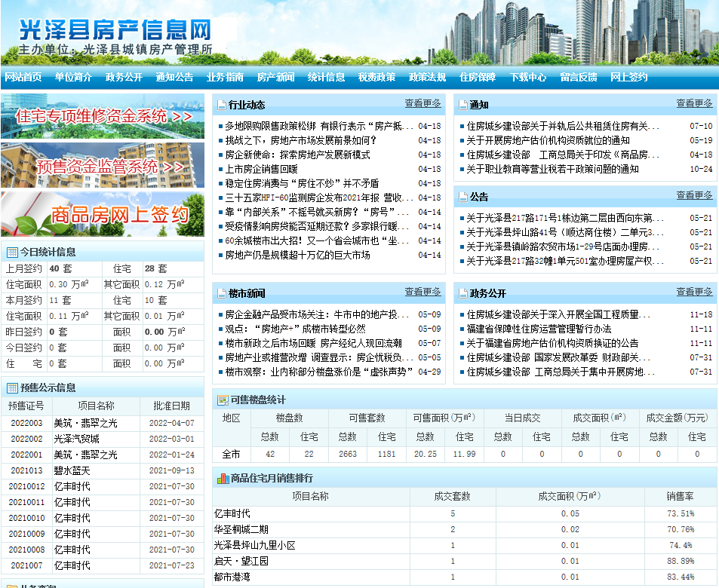Viewport: 719px width, 588px height.
Task: Open 留言反馈 from the navigation bar
Action: [579, 77]
